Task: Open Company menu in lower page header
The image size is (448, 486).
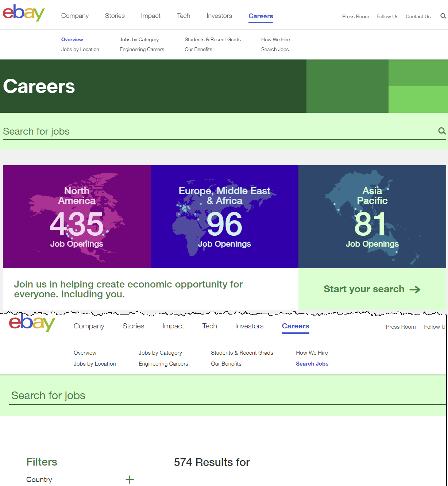Action: (89, 326)
